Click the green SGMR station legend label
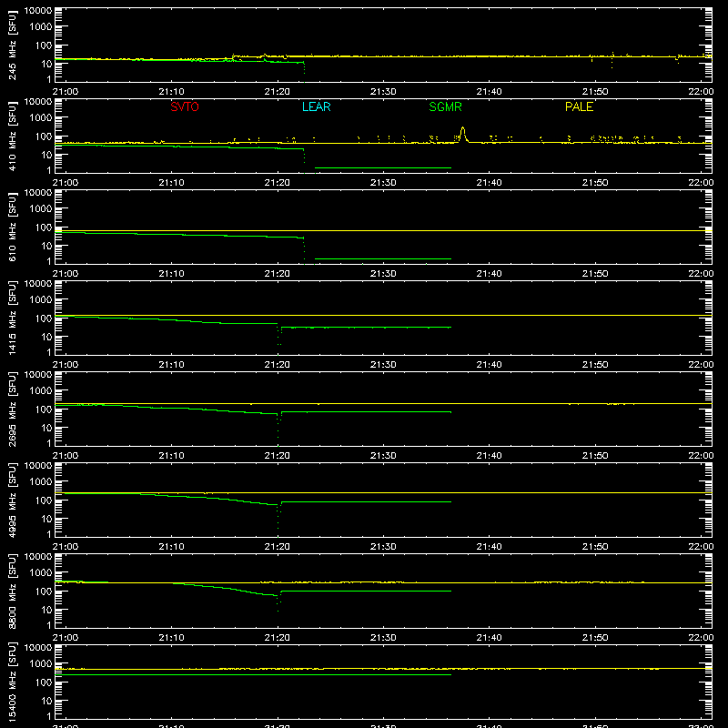 coord(445,106)
